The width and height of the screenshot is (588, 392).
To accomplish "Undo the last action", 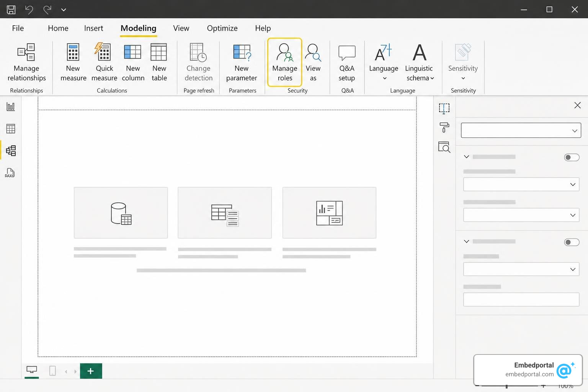I will pos(29,10).
